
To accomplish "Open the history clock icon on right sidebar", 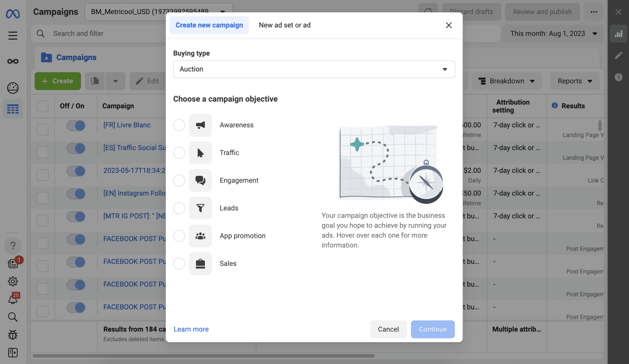I will point(619,77).
